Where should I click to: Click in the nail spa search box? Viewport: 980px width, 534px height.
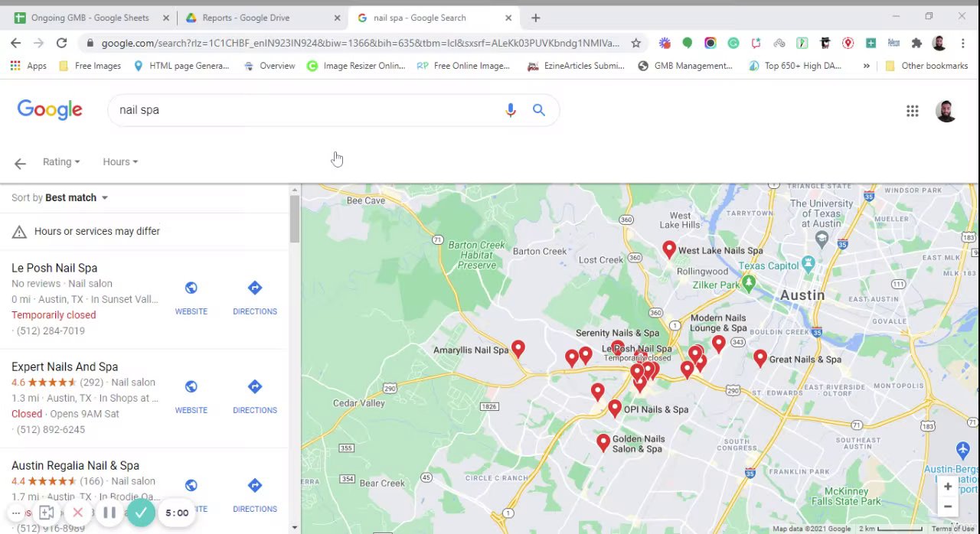tap(306, 110)
